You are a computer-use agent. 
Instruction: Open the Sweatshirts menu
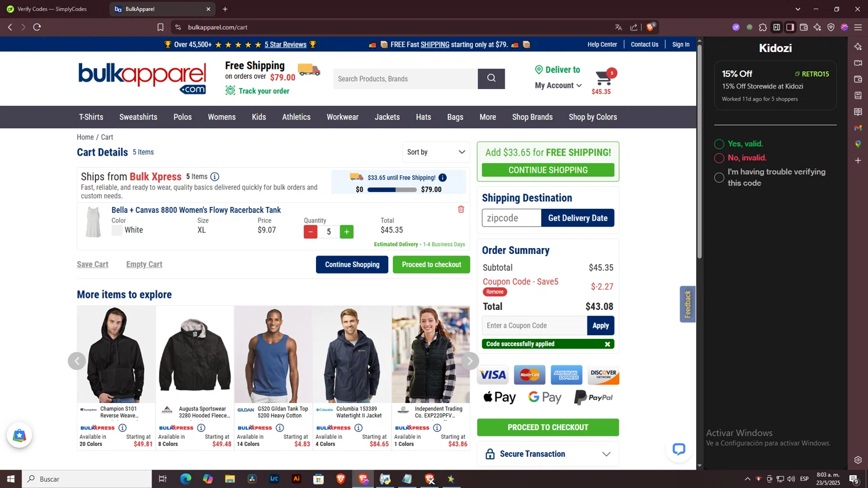click(138, 117)
